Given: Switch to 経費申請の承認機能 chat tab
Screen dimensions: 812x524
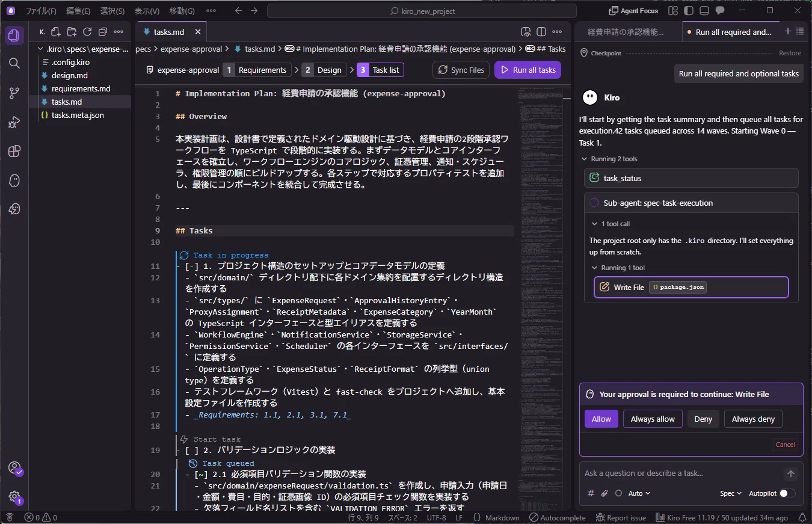Looking at the screenshot, I should (626, 32).
